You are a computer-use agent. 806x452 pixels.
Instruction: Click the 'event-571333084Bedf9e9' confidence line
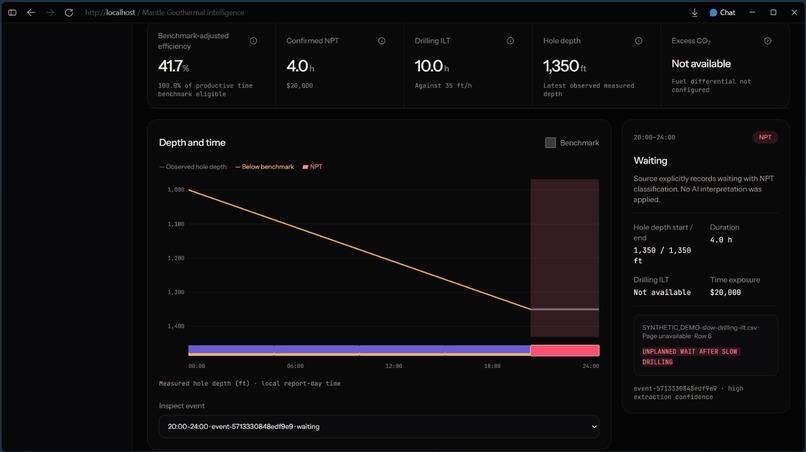pos(688,392)
